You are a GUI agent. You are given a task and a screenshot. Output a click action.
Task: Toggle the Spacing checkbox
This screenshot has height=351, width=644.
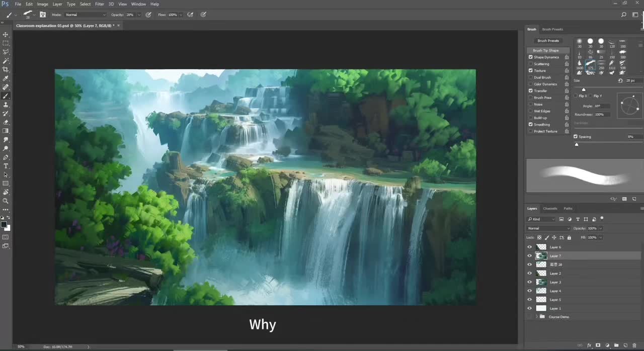[x=576, y=136]
